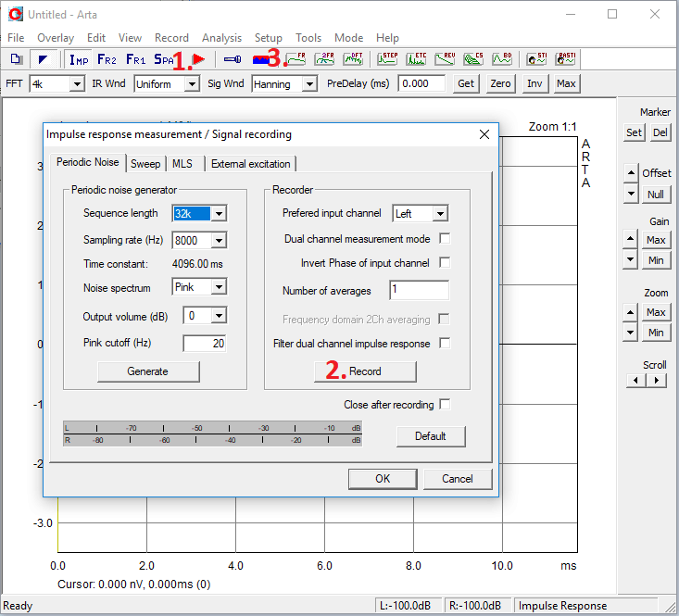Click the New file toolbar icon
Viewport: 679px width, 616px height.
tap(16, 59)
